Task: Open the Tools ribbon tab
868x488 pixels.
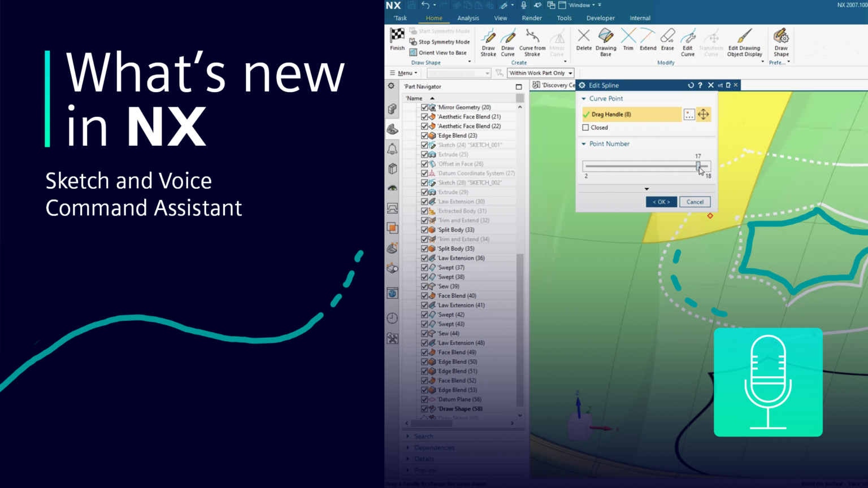Action: click(563, 18)
